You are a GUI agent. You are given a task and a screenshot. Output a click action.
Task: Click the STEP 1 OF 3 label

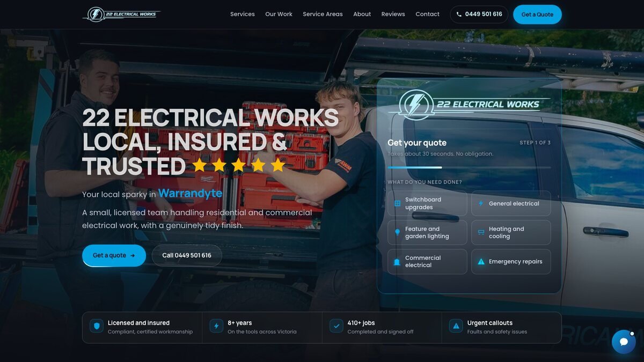pyautogui.click(x=535, y=143)
